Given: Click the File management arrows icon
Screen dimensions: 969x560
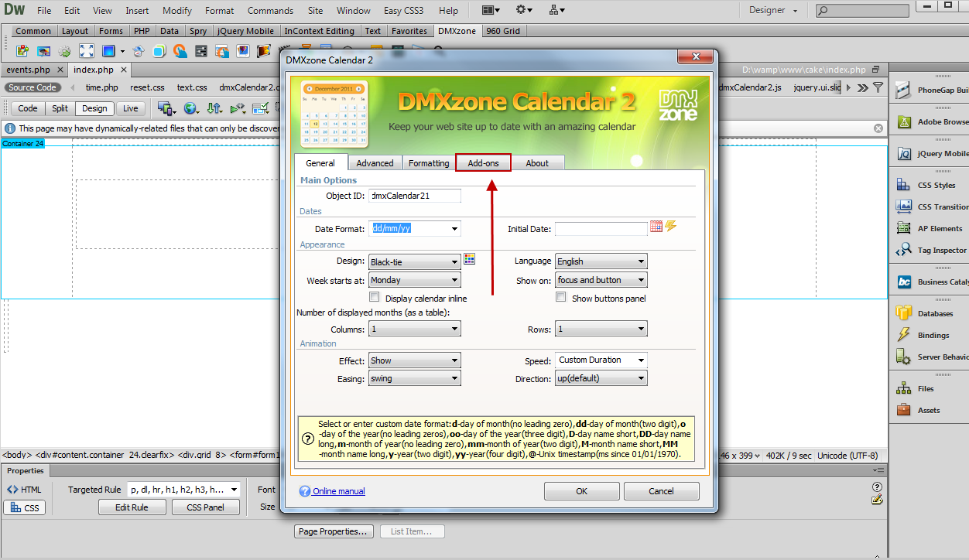Looking at the screenshot, I should pos(216,108).
